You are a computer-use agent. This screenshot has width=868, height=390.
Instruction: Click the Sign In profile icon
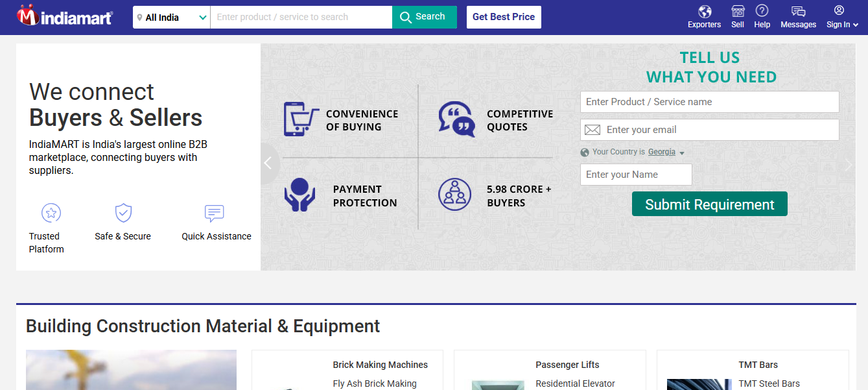838,11
